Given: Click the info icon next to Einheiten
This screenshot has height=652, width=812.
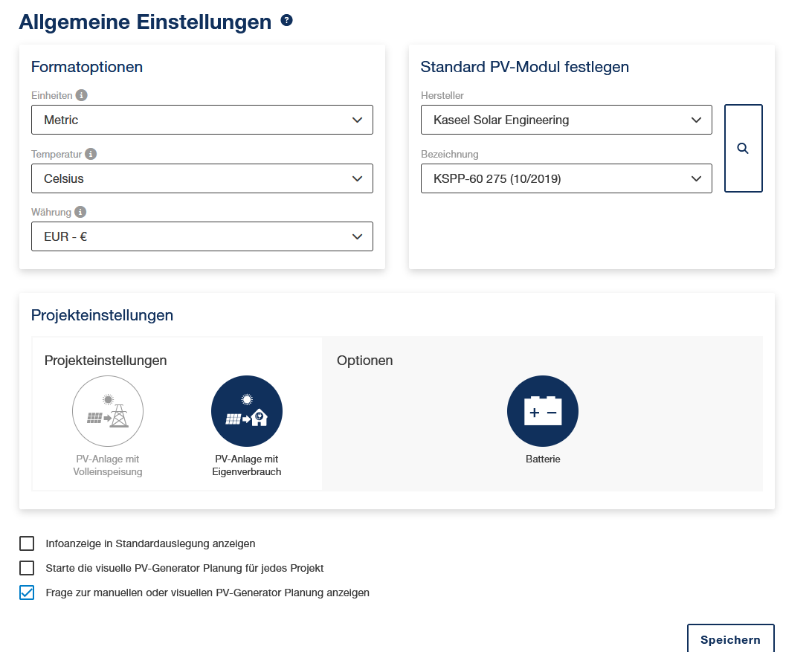Looking at the screenshot, I should 82,95.
